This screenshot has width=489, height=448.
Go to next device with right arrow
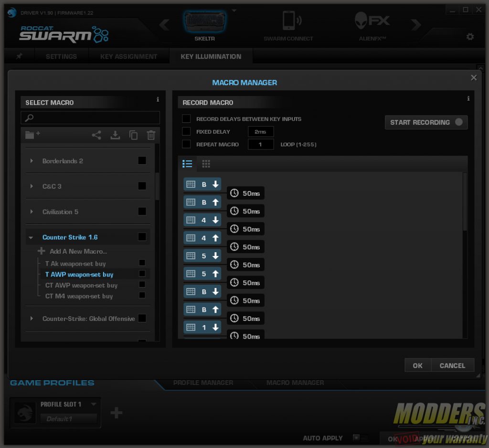(416, 24)
